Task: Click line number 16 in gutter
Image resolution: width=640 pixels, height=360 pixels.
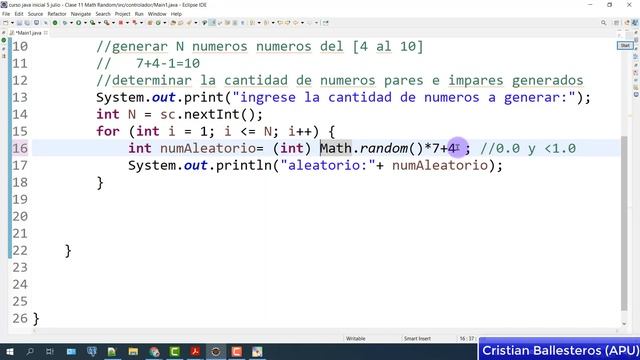Action: (20, 148)
